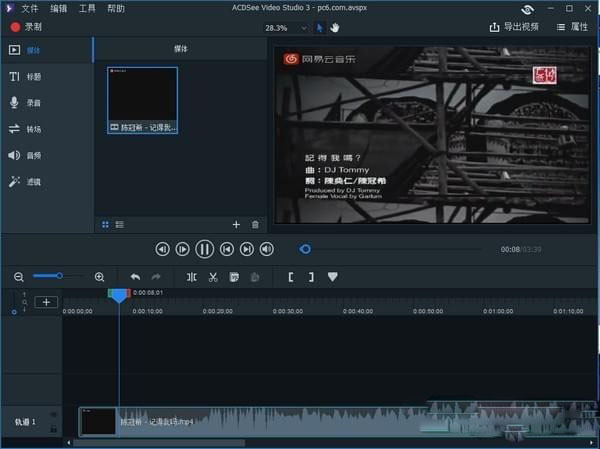Open the 文件 menu
This screenshot has width=600, height=449.
coord(29,8)
